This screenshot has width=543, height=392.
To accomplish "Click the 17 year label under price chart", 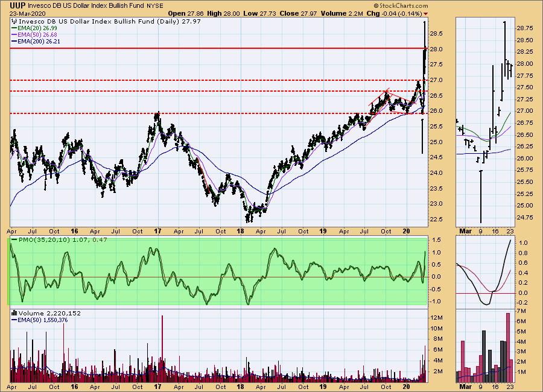I will [157, 231].
